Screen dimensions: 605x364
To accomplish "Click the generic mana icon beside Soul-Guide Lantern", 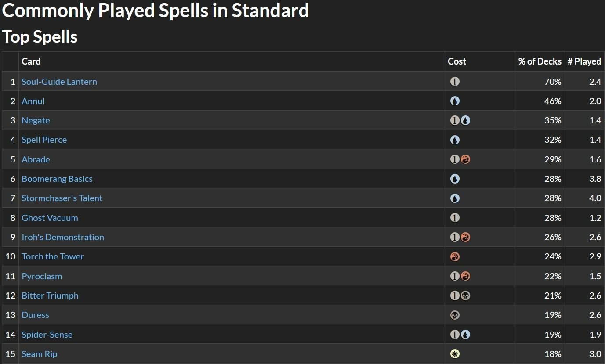I will (455, 81).
